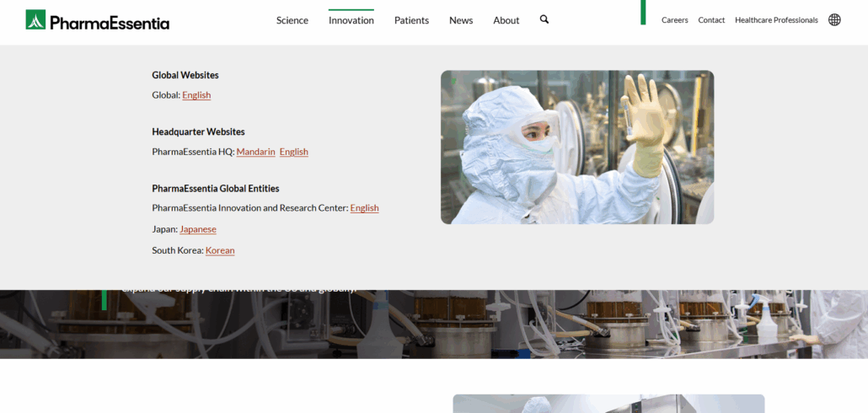Open the Patients menu
Screen dimensions: 868x413
[411, 20]
